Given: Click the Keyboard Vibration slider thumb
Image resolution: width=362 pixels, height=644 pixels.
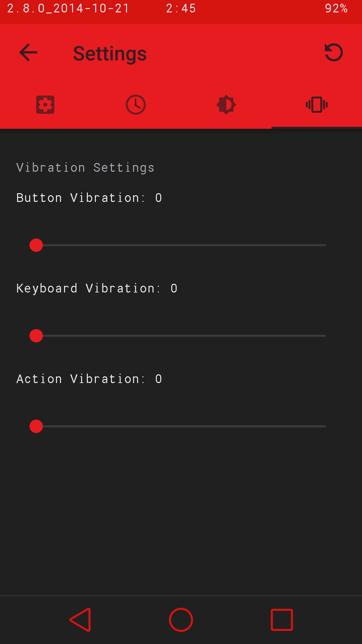Looking at the screenshot, I should point(36,336).
